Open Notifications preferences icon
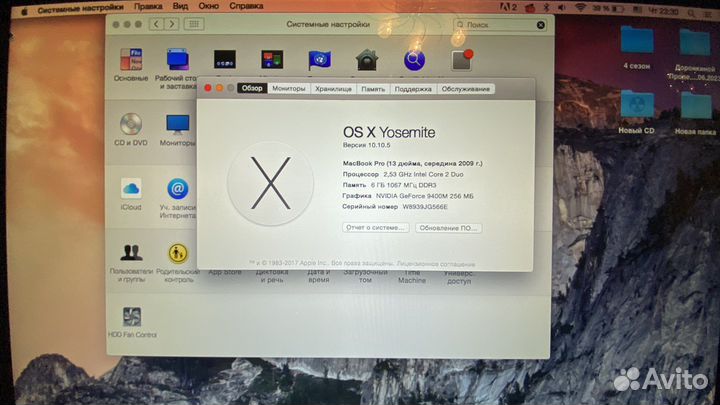 pyautogui.click(x=461, y=60)
